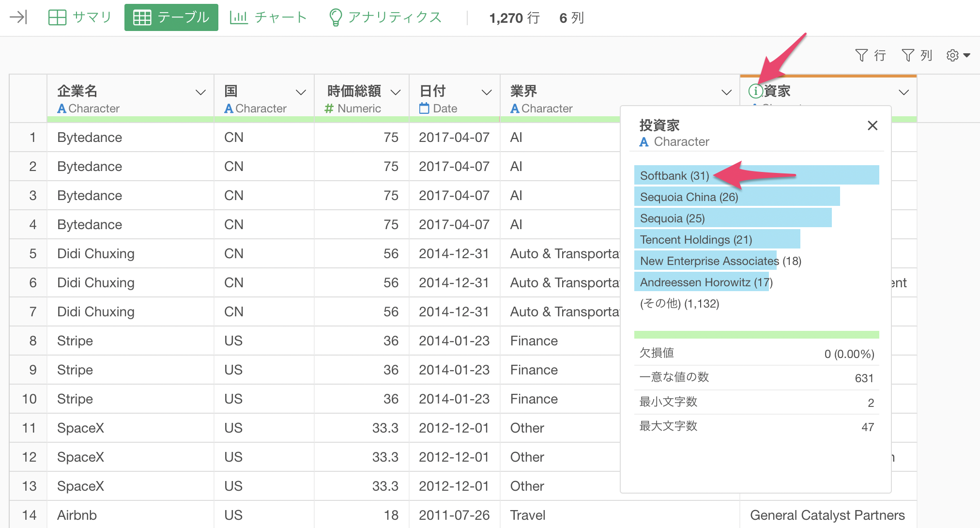Click the Softbank (31) bar
980x528 pixels.
click(756, 175)
